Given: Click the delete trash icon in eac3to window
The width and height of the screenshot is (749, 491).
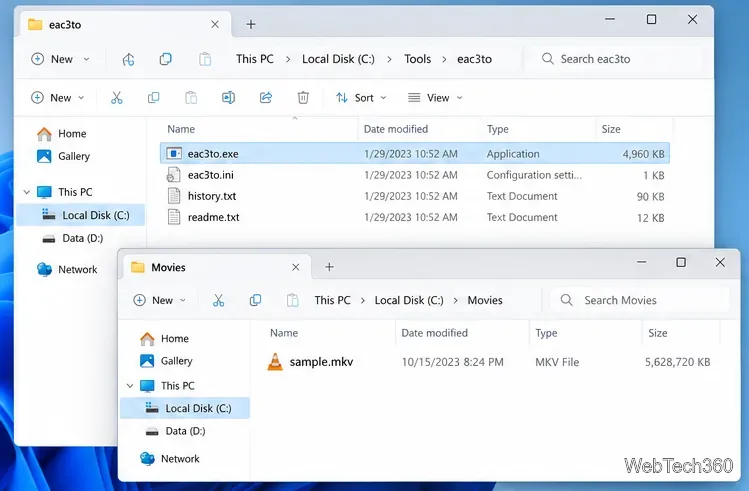Looking at the screenshot, I should tap(303, 98).
